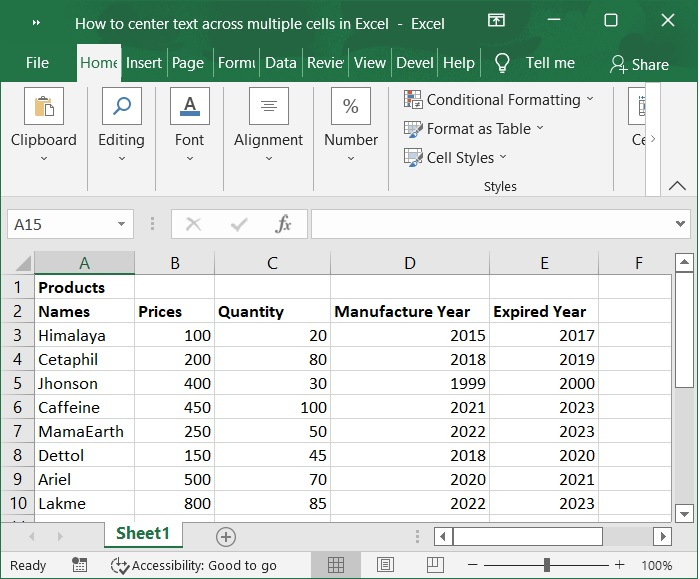The height and width of the screenshot is (579, 700).
Task: Open the Insert ribbon tab
Action: click(x=144, y=63)
